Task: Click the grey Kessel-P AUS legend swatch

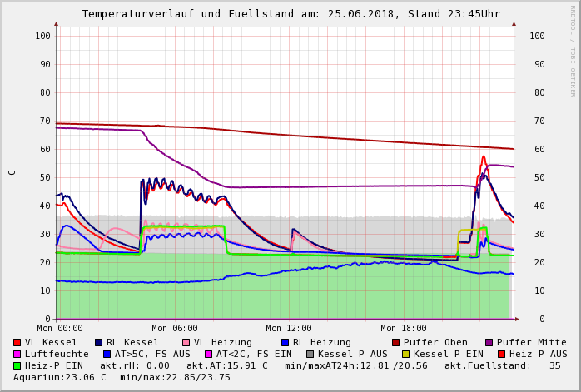Action: pyautogui.click(x=310, y=354)
